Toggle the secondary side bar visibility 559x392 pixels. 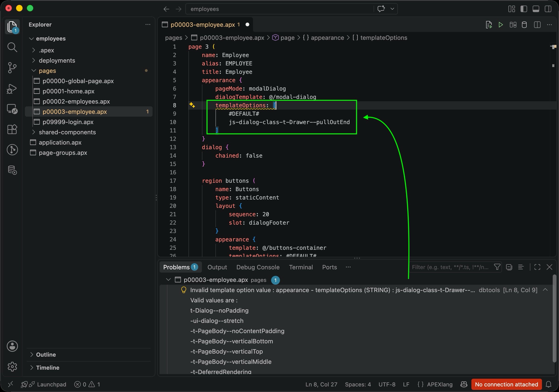[548, 9]
